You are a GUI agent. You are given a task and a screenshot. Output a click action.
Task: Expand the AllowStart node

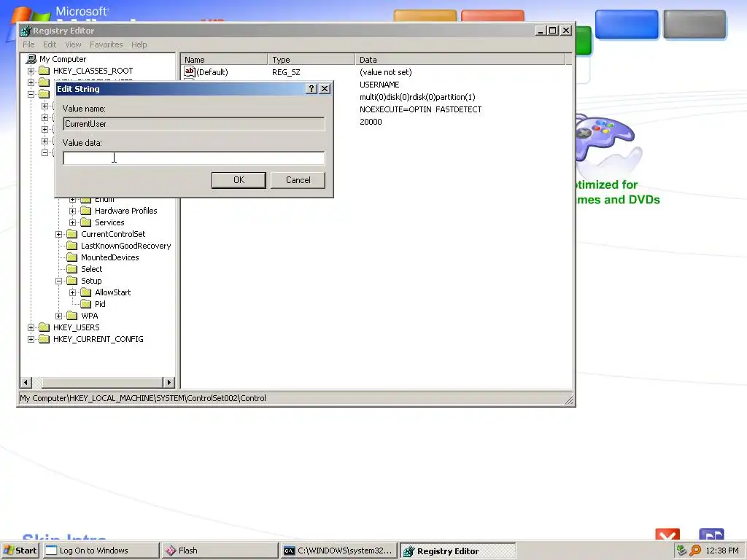tap(72, 292)
